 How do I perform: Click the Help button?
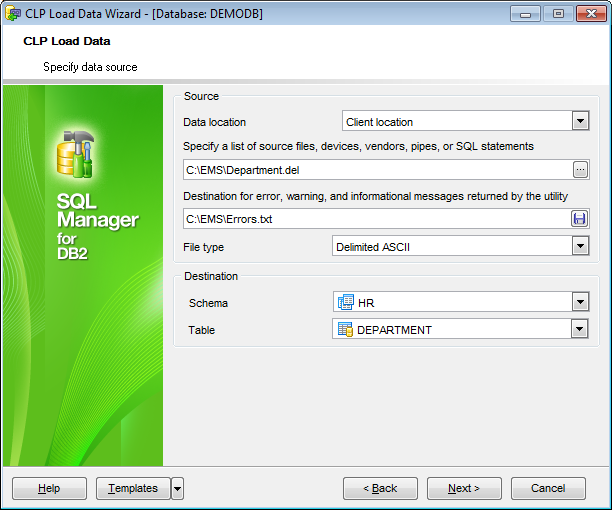49,488
